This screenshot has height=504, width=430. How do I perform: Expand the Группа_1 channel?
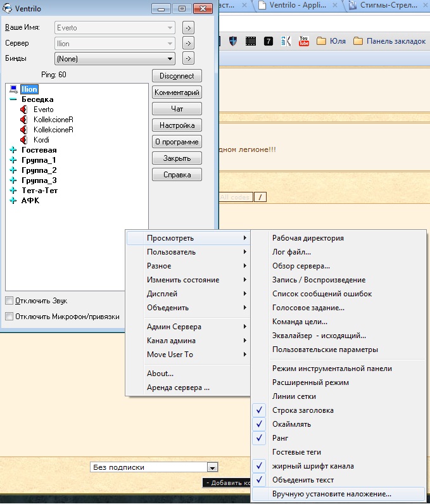point(13,160)
